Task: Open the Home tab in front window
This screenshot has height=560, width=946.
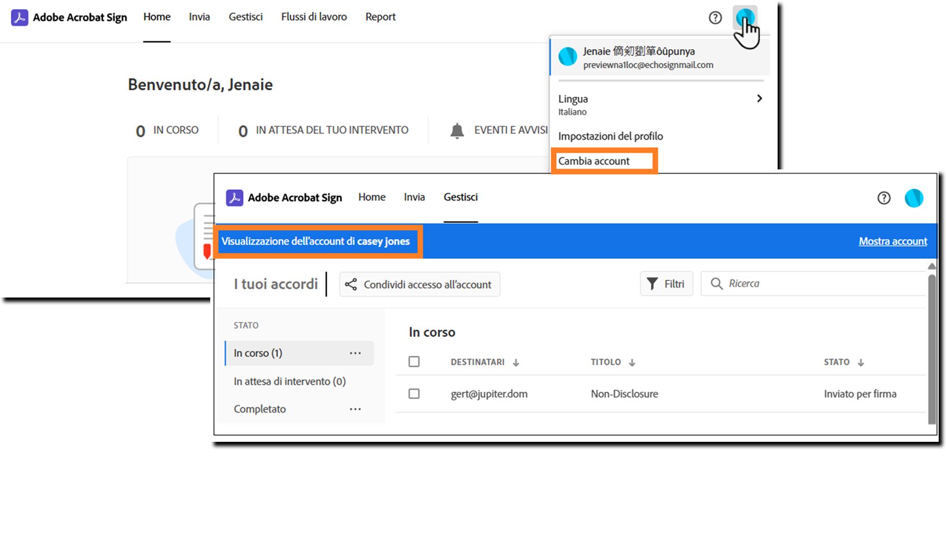Action: (x=372, y=197)
